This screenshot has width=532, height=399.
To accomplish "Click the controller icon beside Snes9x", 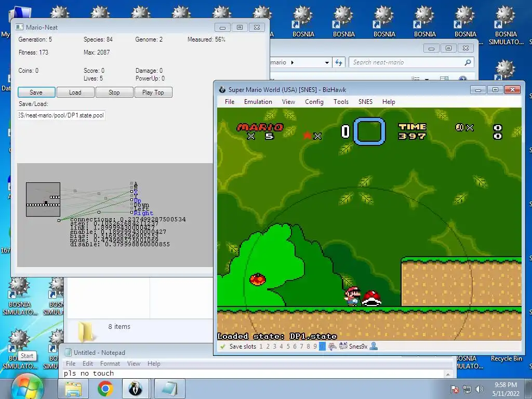I will tap(343, 347).
